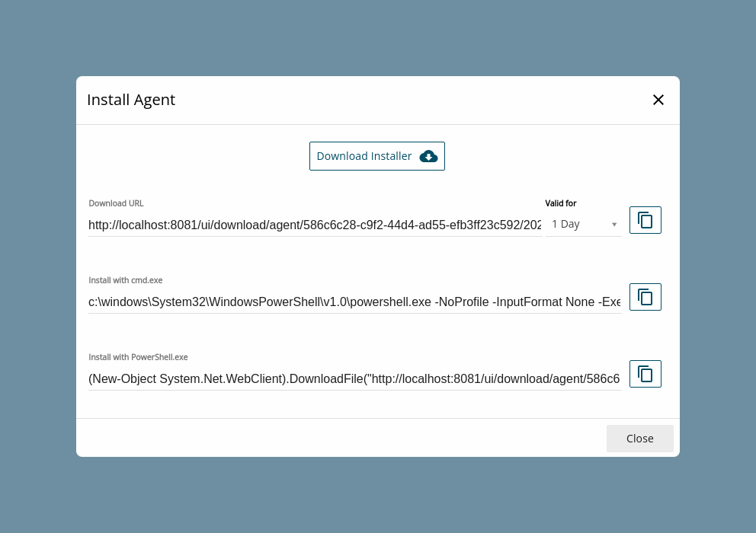Copy the cmd.exe install command
Image resolution: width=756 pixels, height=533 pixels.
click(x=645, y=297)
